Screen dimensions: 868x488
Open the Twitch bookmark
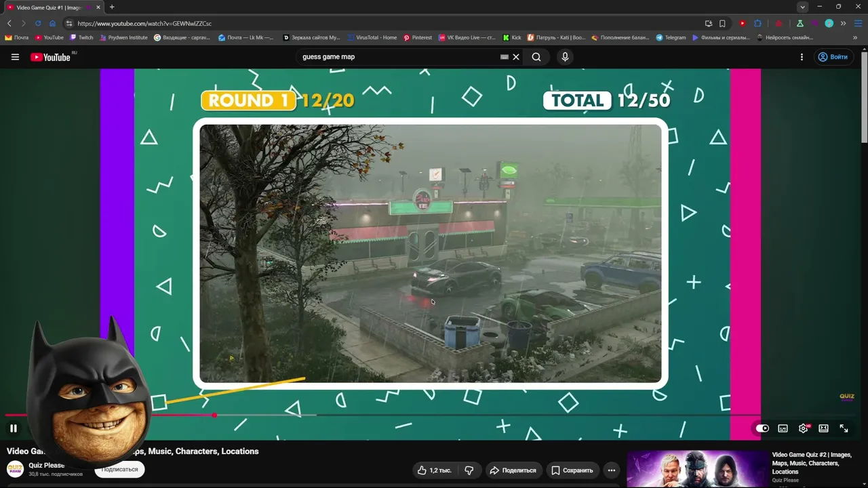(81, 38)
